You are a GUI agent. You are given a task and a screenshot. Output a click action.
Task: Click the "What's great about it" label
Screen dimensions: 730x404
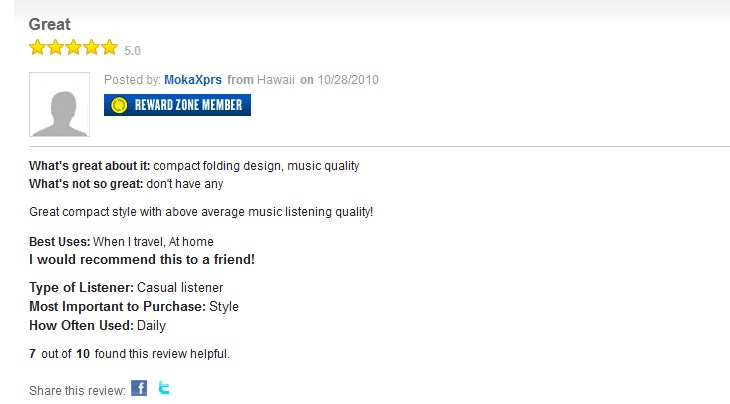coord(89,166)
